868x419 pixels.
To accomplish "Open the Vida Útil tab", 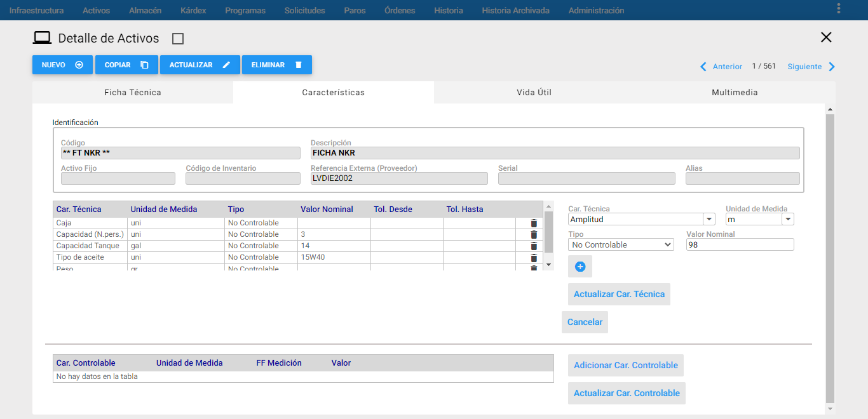I will 534,92.
